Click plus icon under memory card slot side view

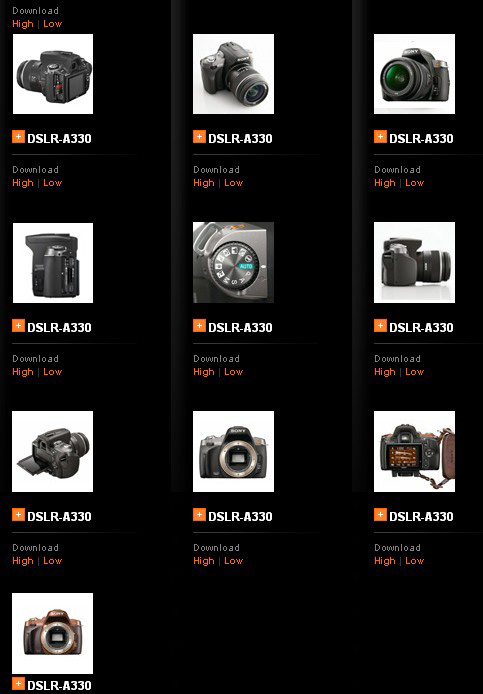coord(18,326)
